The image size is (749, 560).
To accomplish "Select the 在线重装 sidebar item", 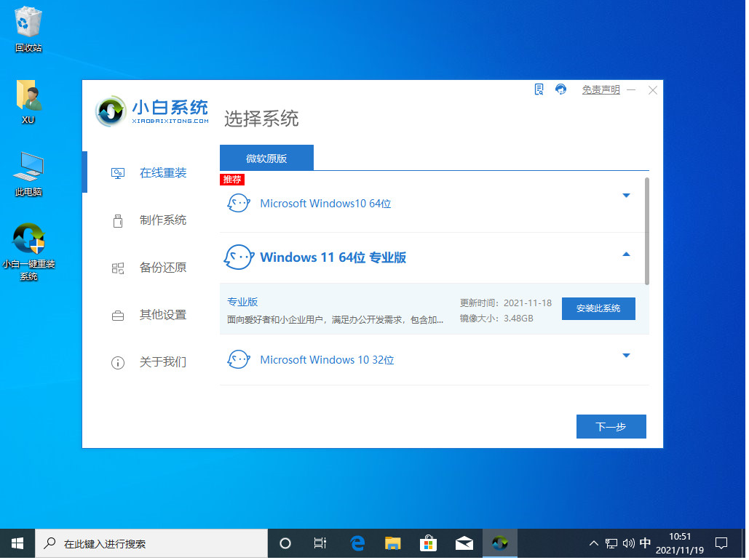I will pos(162,173).
